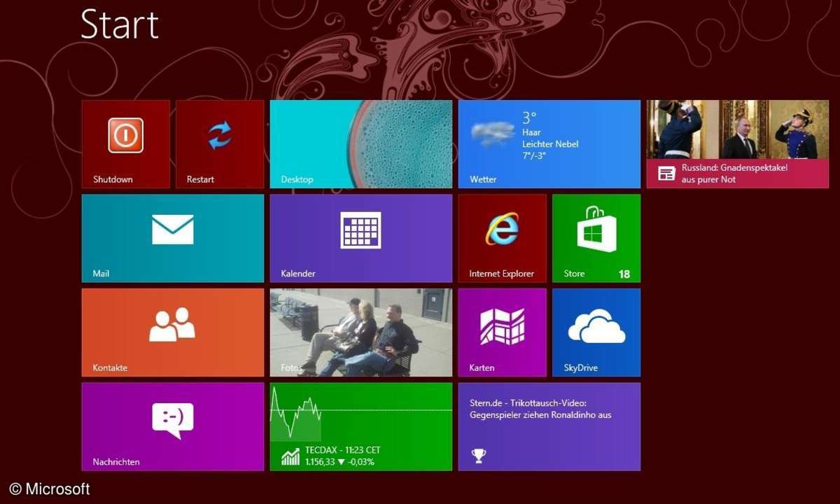Click the 1.156,33 -0,03% value
The image size is (840, 504).
[x=339, y=462]
